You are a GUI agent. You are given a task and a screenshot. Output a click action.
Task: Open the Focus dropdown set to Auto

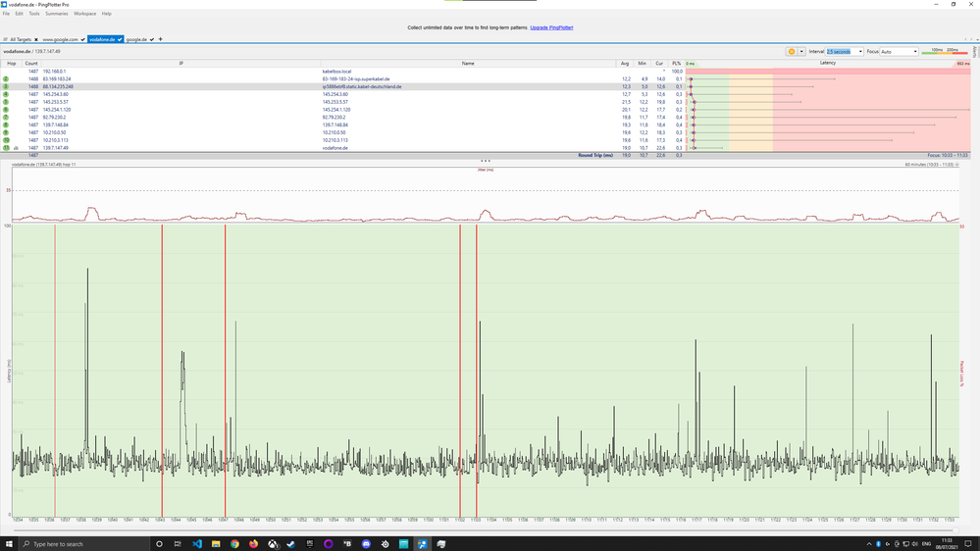click(899, 51)
